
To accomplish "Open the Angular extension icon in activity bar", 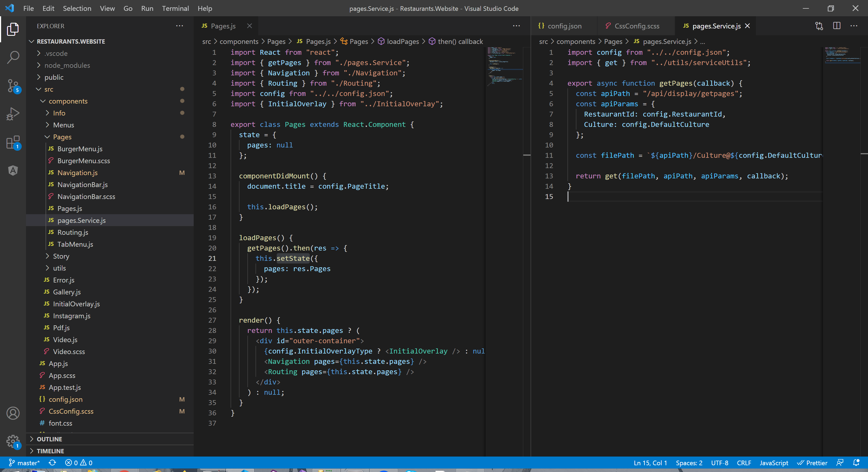I will 13,170.
